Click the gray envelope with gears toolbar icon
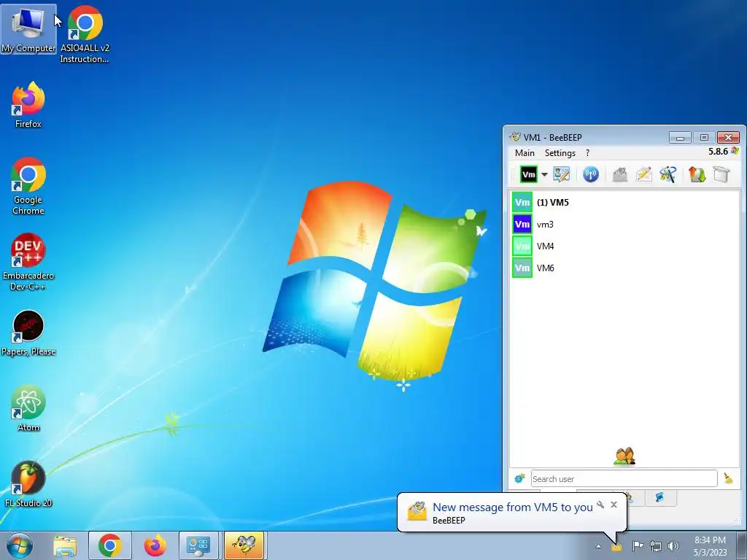Screen dimensions: 747x560 pos(620,174)
